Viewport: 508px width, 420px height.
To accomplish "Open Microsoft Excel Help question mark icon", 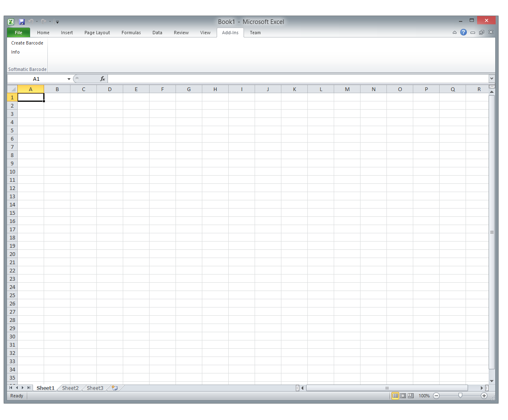I will click(x=464, y=32).
